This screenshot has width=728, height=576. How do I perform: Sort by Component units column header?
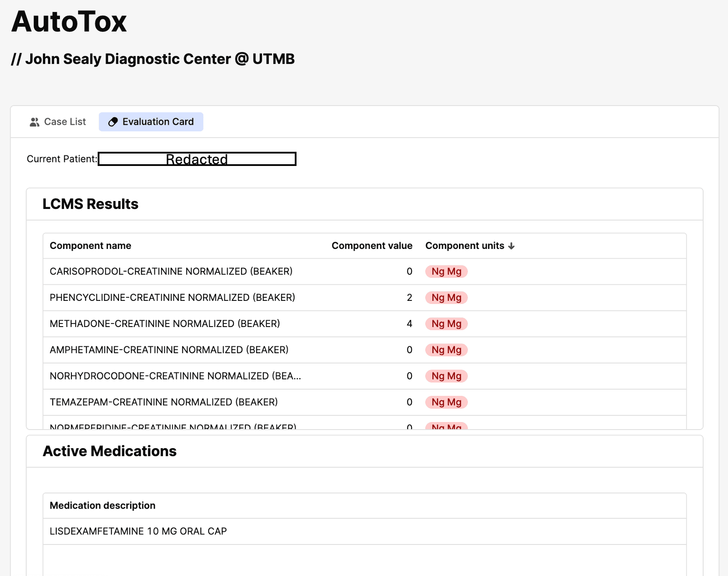point(464,246)
